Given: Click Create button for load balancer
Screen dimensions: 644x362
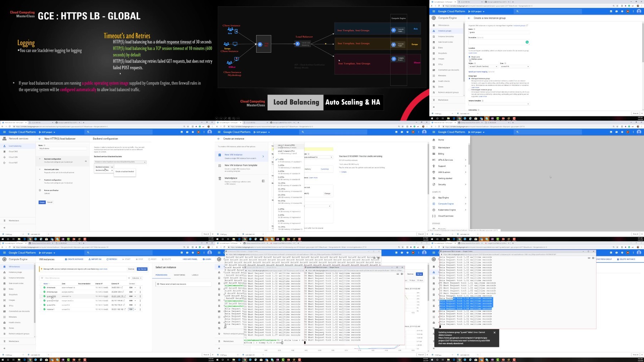Looking at the screenshot, I should [42, 202].
